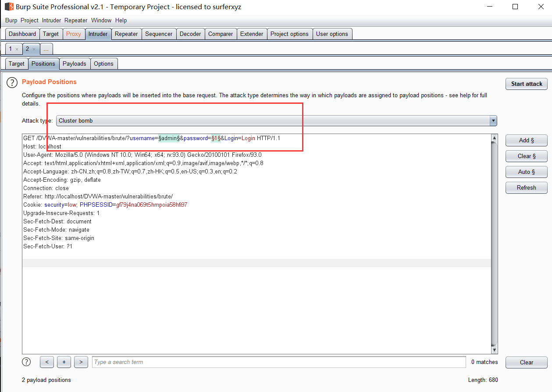The image size is (552, 392).
Task: Click the new attack tab labeled ...
Action: pos(46,49)
